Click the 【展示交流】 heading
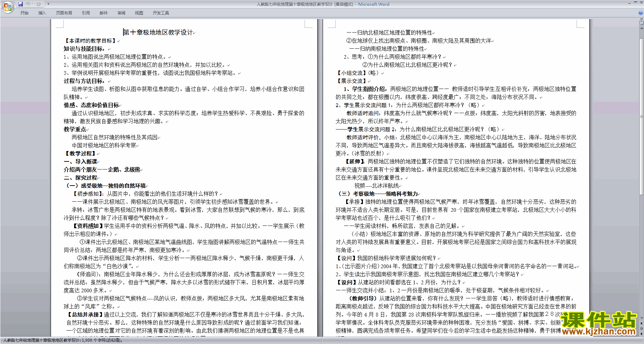644x344 pixels. (x=352, y=81)
